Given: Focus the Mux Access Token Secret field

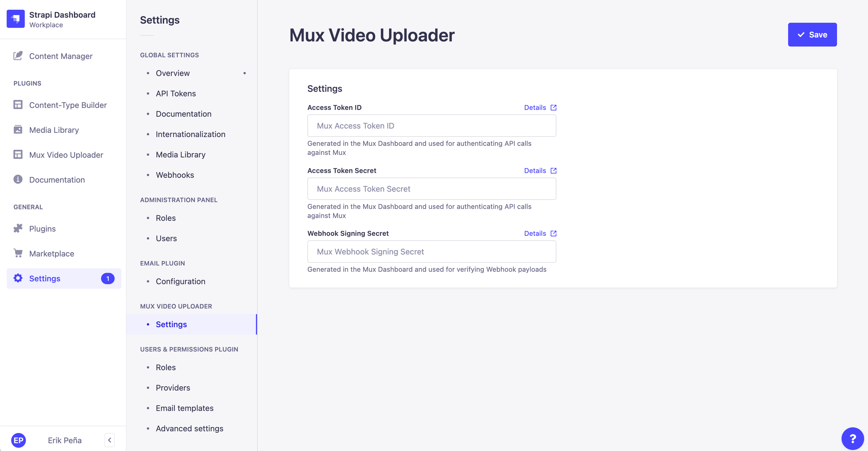Looking at the screenshot, I should 432,189.
